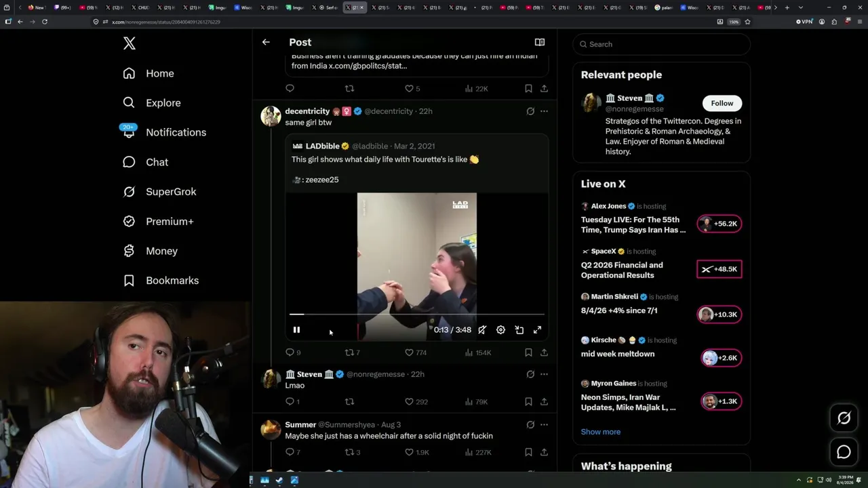This screenshot has width=868, height=488.
Task: Open the Steam icon in the taskbar
Action: tap(279, 481)
